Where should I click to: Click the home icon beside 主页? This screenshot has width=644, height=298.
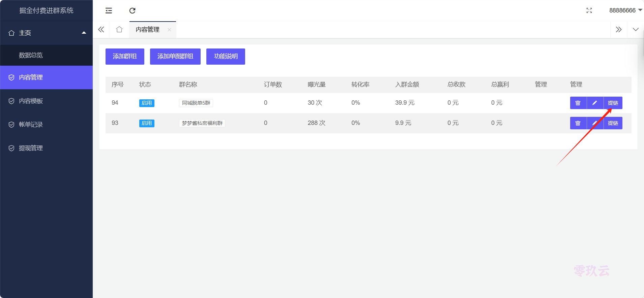pos(11,33)
